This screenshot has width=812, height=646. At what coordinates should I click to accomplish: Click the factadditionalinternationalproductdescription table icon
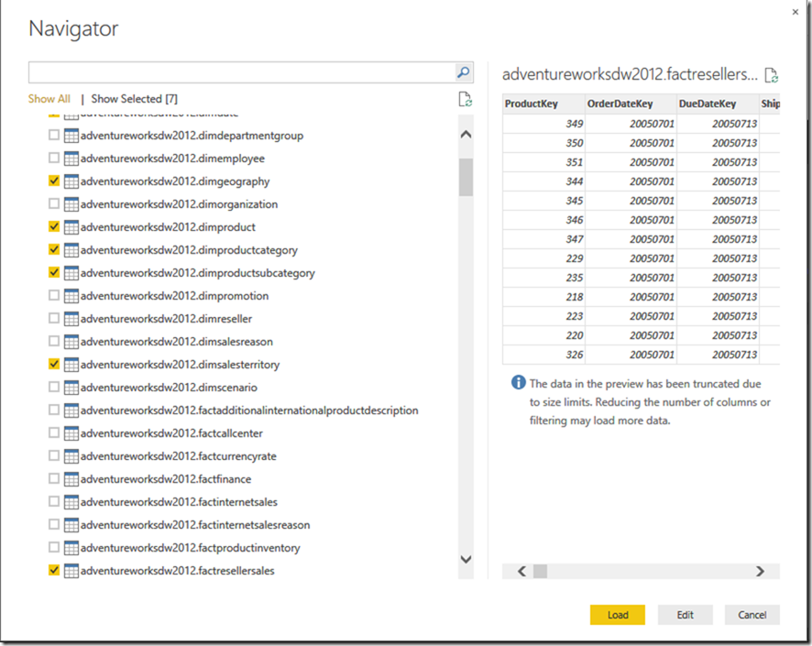tap(71, 411)
